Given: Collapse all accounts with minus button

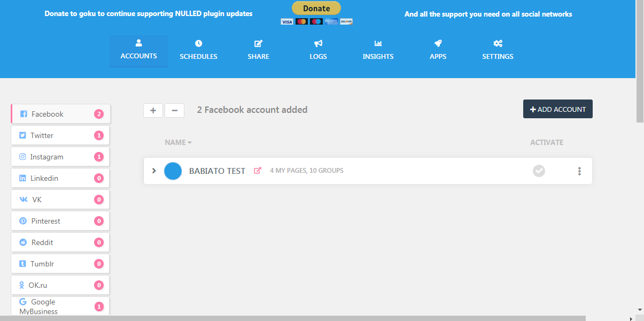Looking at the screenshot, I should (174, 110).
